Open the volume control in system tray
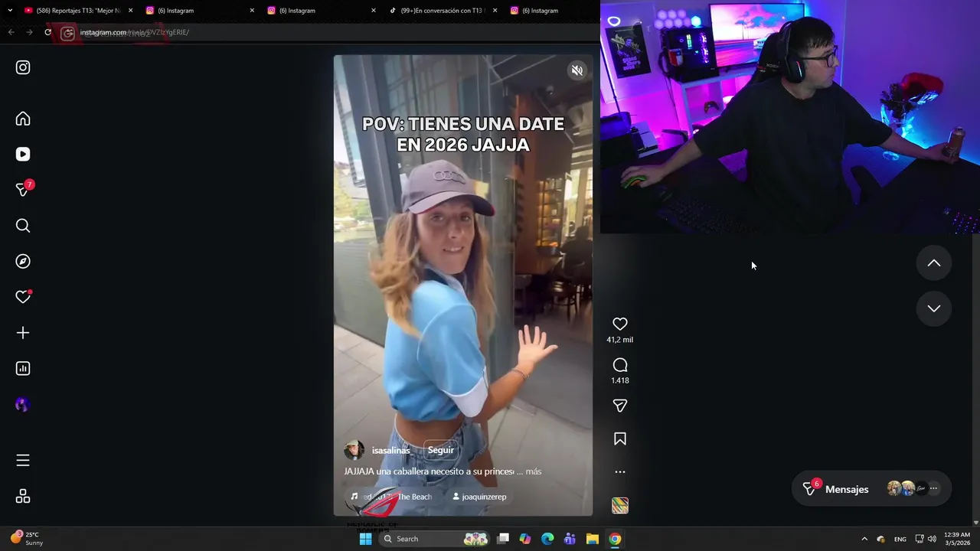This screenshot has width=980, height=551. coord(932,539)
